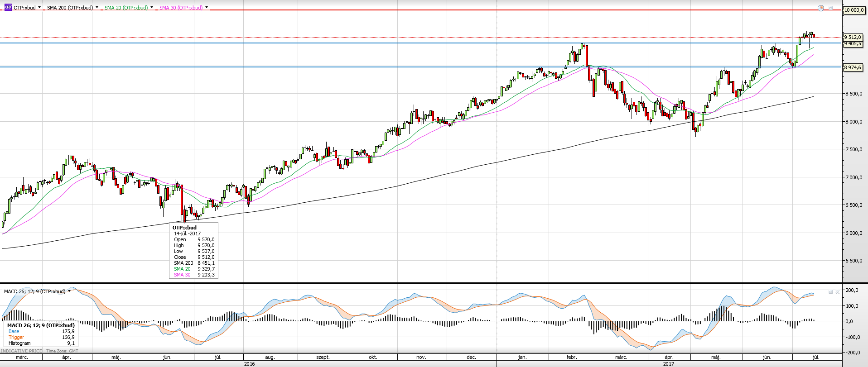
Task: Click the 'márc.' month on the 2016 time axis
Action: click(x=22, y=357)
